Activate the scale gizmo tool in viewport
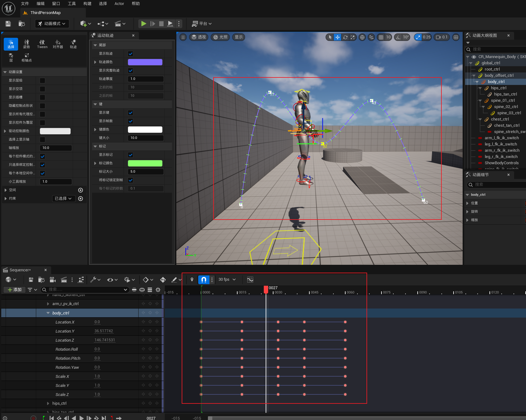 click(352, 37)
